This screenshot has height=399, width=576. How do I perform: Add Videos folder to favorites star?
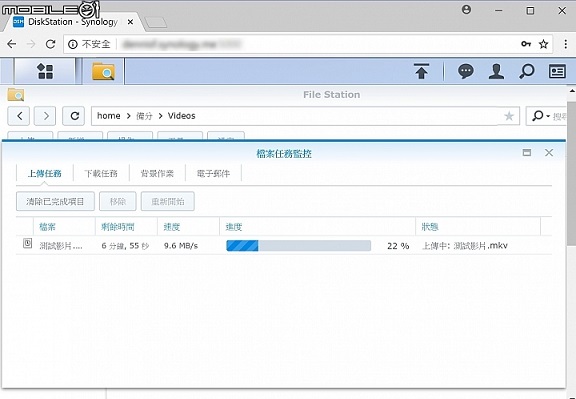click(509, 116)
